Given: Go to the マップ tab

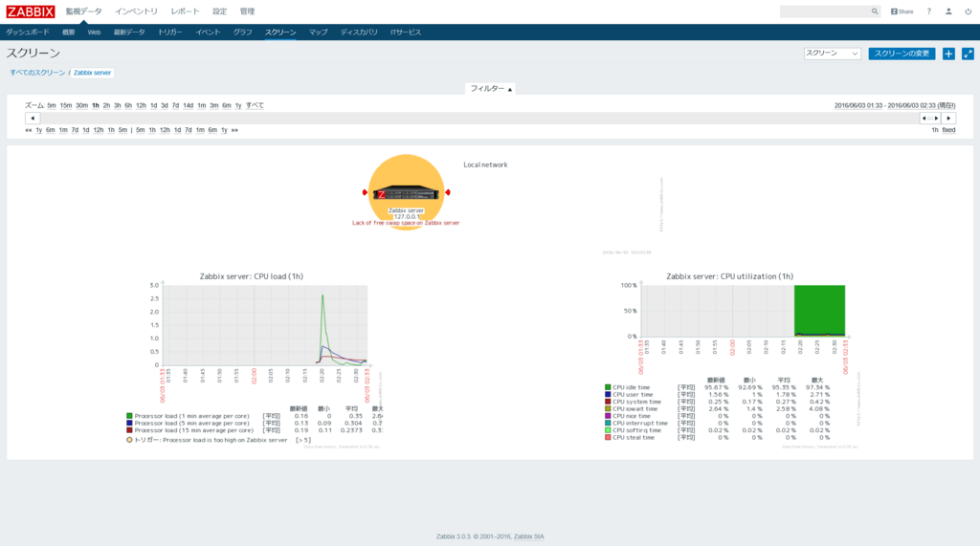Looking at the screenshot, I should pos(318,32).
